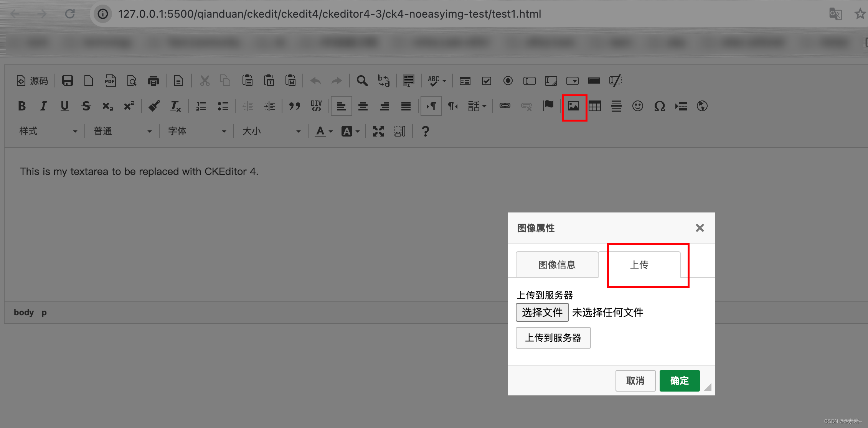Remove the current hyperlink with Unlink
Image resolution: width=868 pixels, height=428 pixels.
click(526, 106)
